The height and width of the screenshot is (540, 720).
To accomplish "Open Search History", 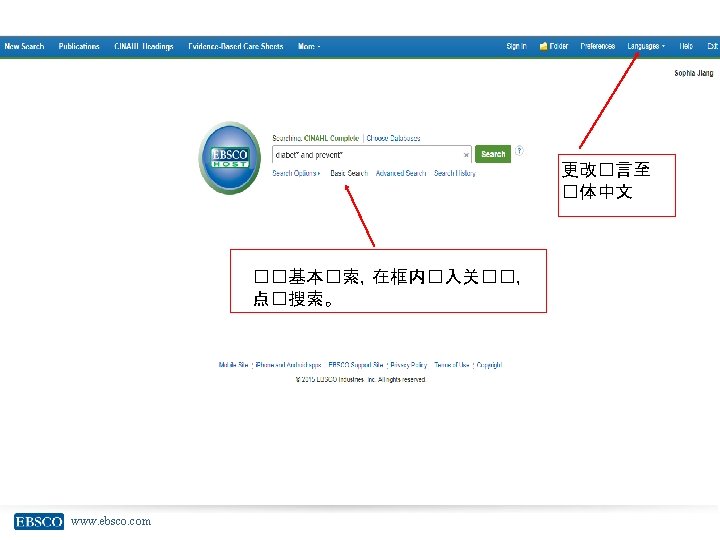I will click(x=455, y=173).
